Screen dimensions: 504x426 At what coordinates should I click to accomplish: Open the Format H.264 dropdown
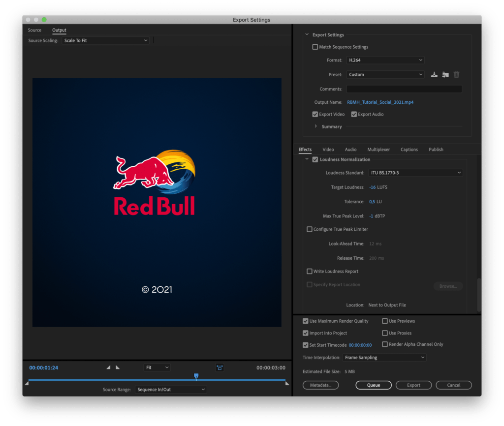(385, 60)
